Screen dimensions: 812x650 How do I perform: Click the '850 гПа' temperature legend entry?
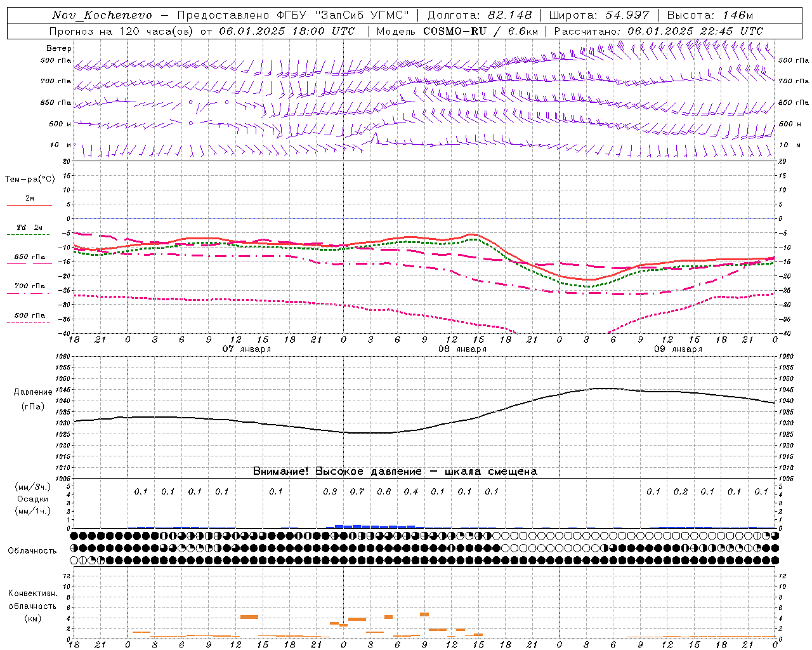(x=30, y=257)
